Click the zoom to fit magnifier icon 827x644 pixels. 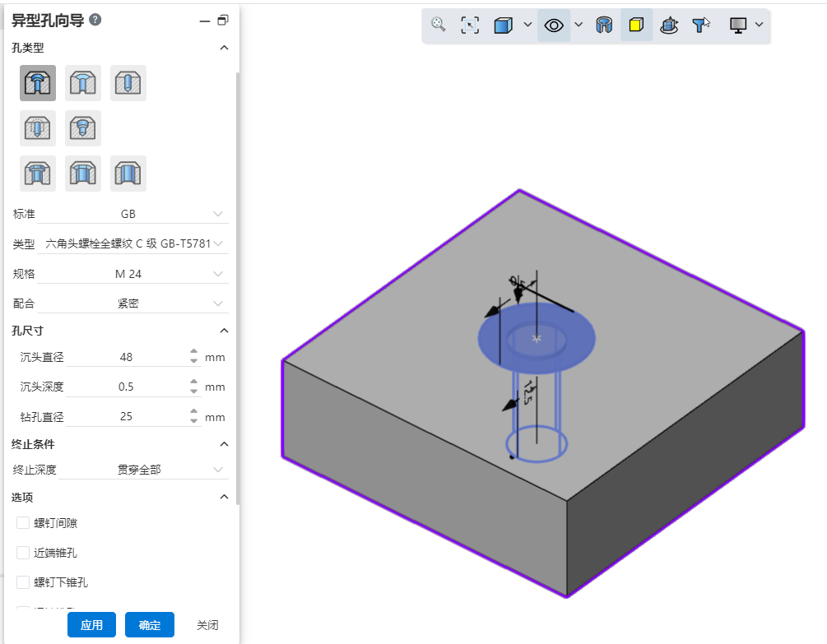(x=439, y=25)
